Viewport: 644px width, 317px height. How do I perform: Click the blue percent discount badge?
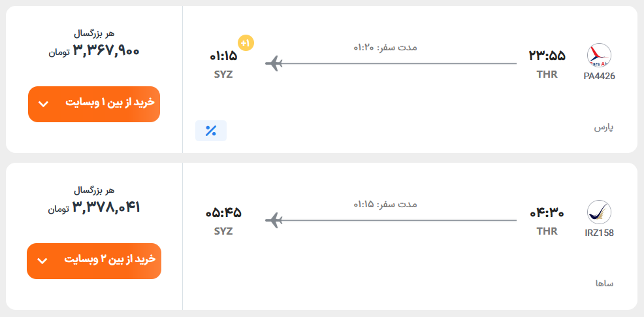coord(211,131)
